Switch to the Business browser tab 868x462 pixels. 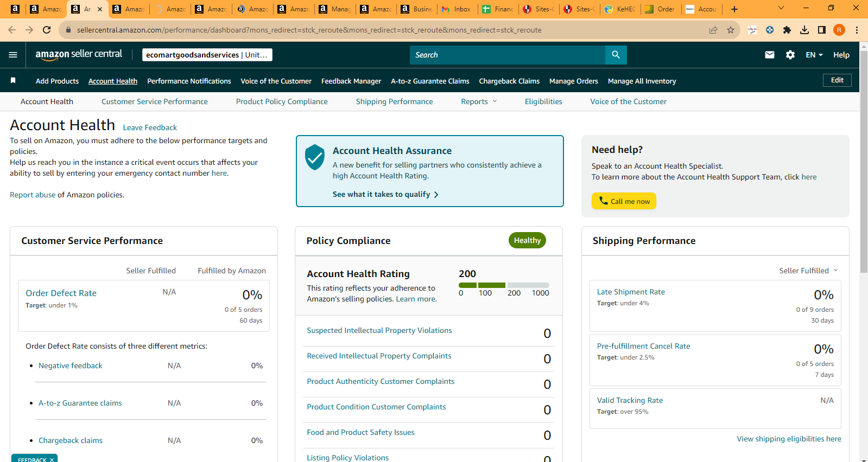click(416, 9)
